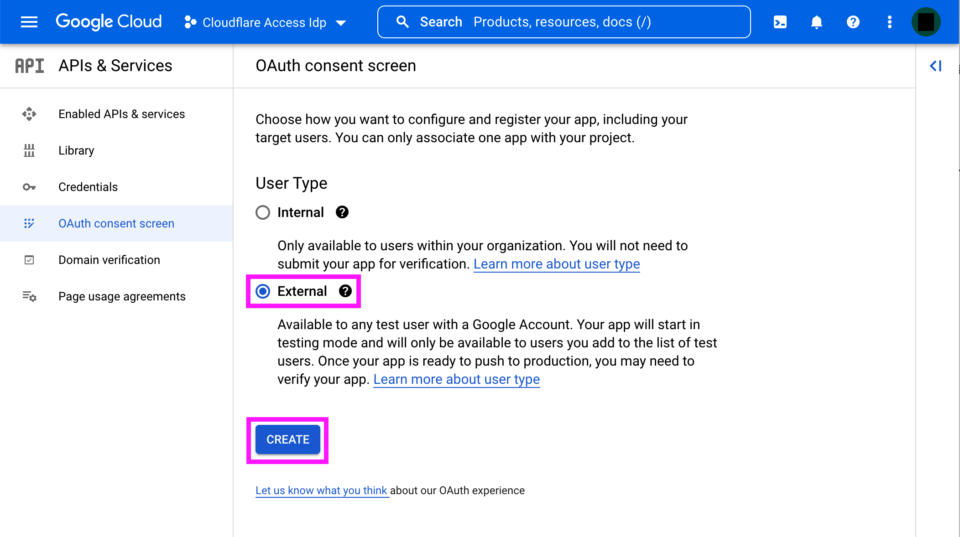
Task: Open Domain verification in sidebar
Action: pyautogui.click(x=109, y=260)
